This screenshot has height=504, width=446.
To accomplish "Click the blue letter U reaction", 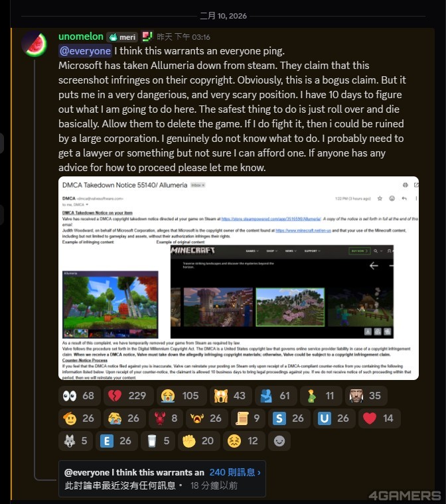I will pyautogui.click(x=334, y=418).
